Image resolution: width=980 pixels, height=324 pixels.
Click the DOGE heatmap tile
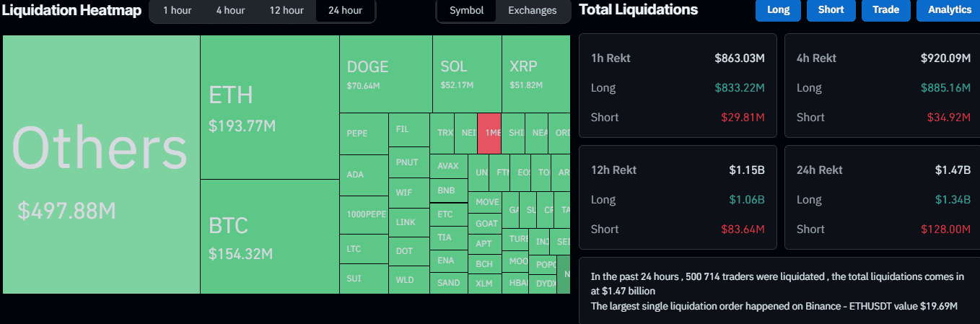click(x=385, y=74)
